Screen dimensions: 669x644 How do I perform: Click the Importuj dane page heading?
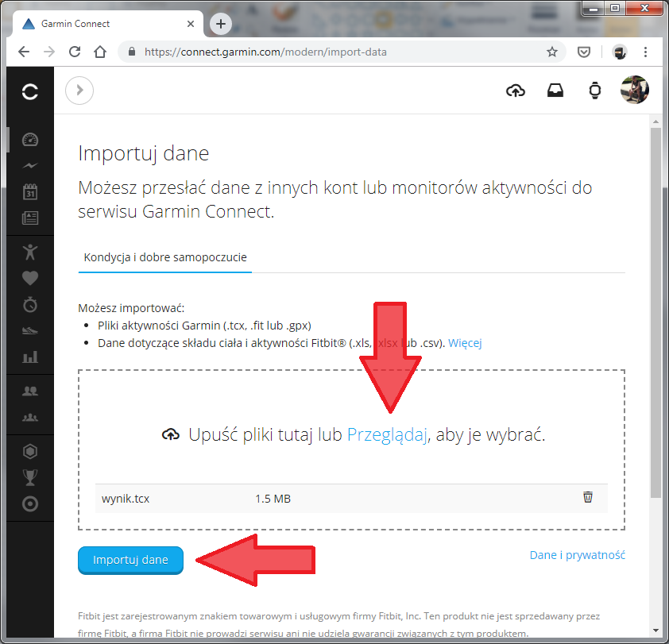coord(143,153)
